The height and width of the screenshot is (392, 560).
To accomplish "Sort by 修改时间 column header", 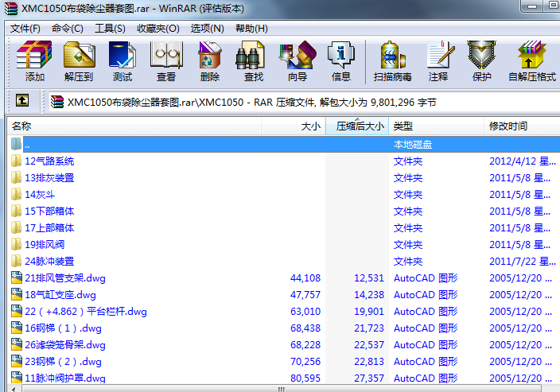I will click(522, 126).
